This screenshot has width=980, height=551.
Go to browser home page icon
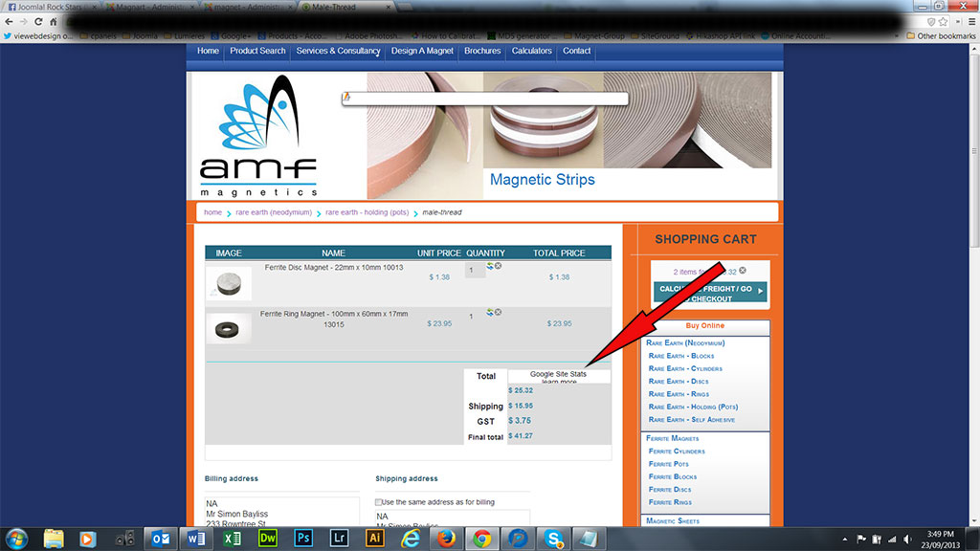54,21
